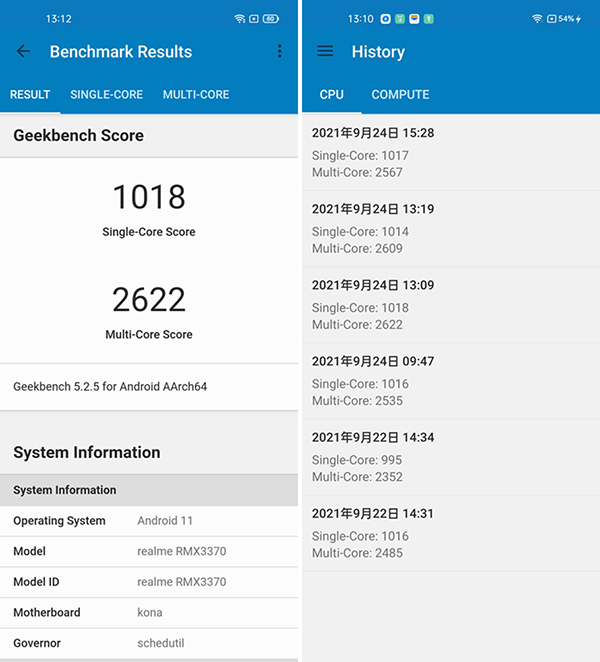Tap the Governor schedutil row
This screenshot has width=600, height=662.
click(149, 643)
